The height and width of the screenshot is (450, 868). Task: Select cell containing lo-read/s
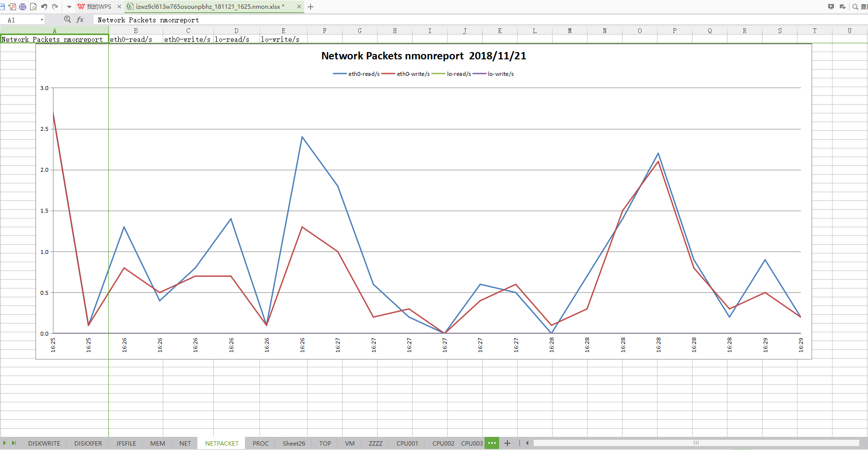pos(237,39)
